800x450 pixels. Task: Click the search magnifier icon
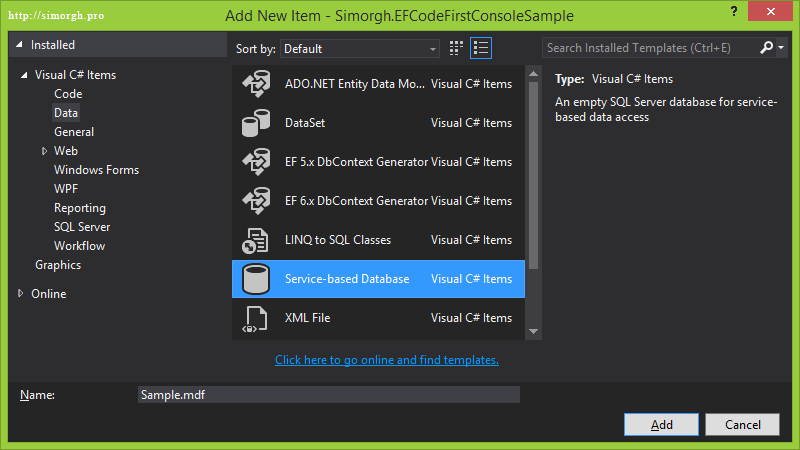(766, 48)
